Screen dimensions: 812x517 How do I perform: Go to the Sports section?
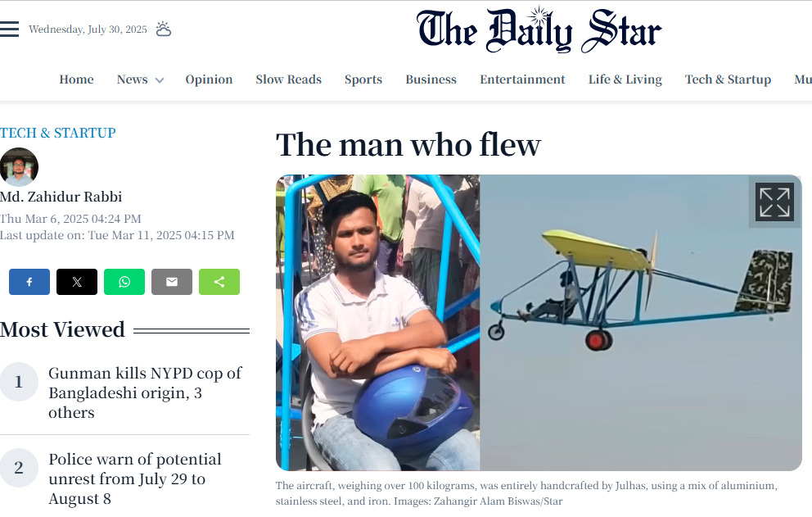(x=363, y=79)
